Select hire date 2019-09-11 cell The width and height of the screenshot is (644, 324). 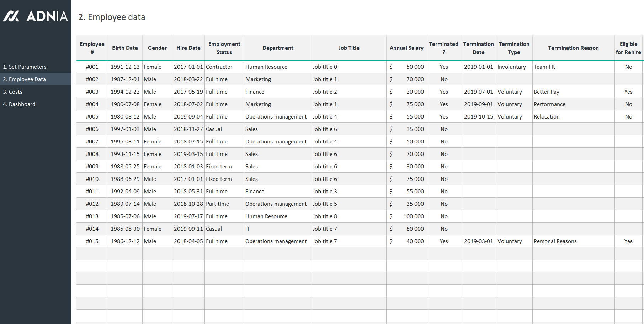(188, 229)
